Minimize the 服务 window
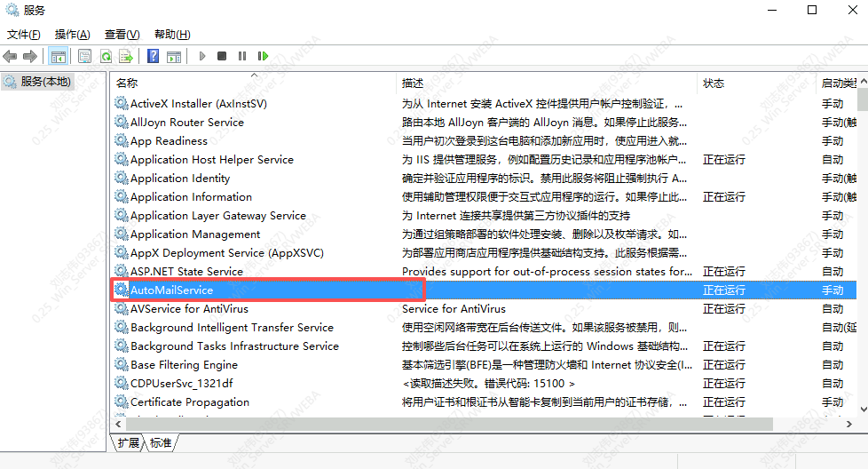Image resolution: width=868 pixels, height=469 pixels. click(x=771, y=10)
